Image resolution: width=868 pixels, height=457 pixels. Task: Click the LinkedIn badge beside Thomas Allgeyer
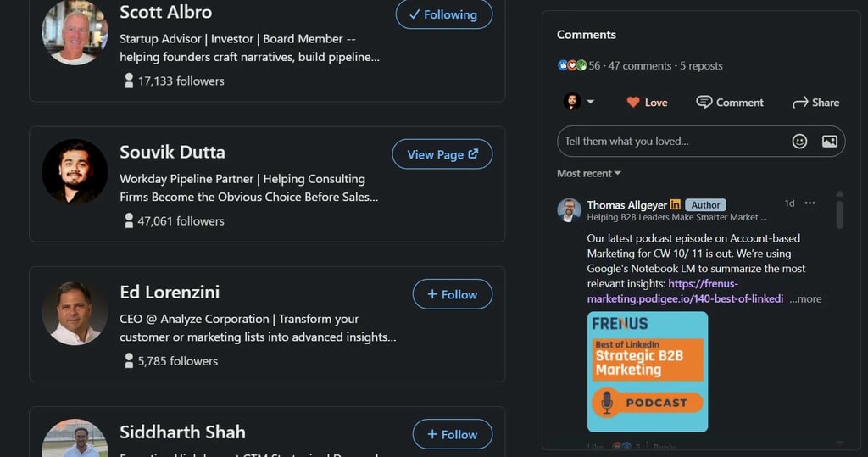(676, 204)
